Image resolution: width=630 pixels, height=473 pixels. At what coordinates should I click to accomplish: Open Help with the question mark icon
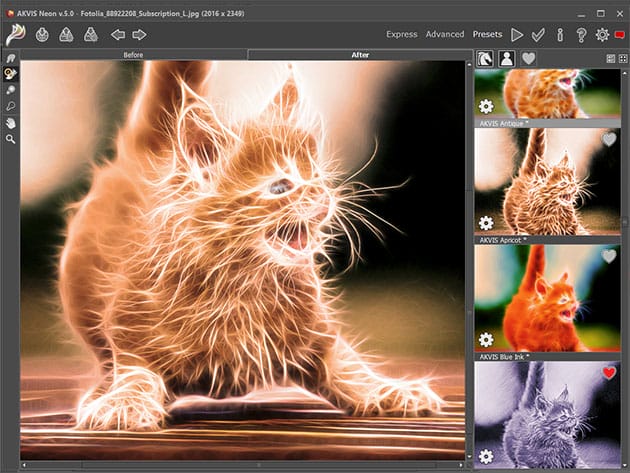(581, 34)
